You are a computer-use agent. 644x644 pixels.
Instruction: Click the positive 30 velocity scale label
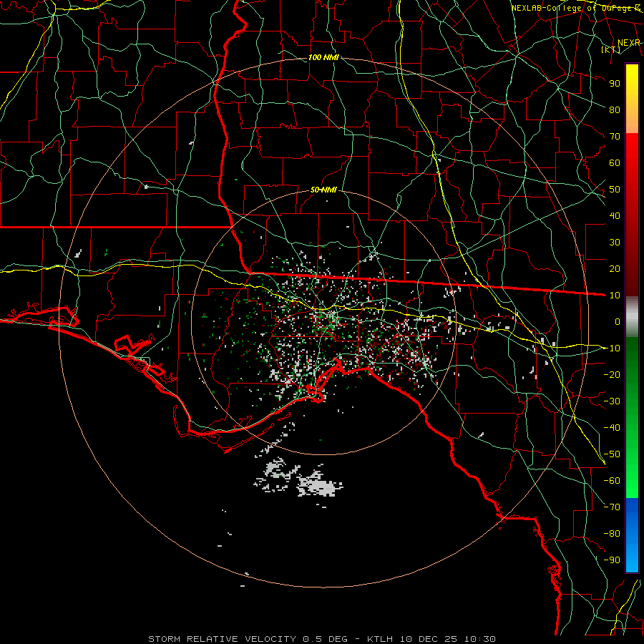click(x=615, y=243)
